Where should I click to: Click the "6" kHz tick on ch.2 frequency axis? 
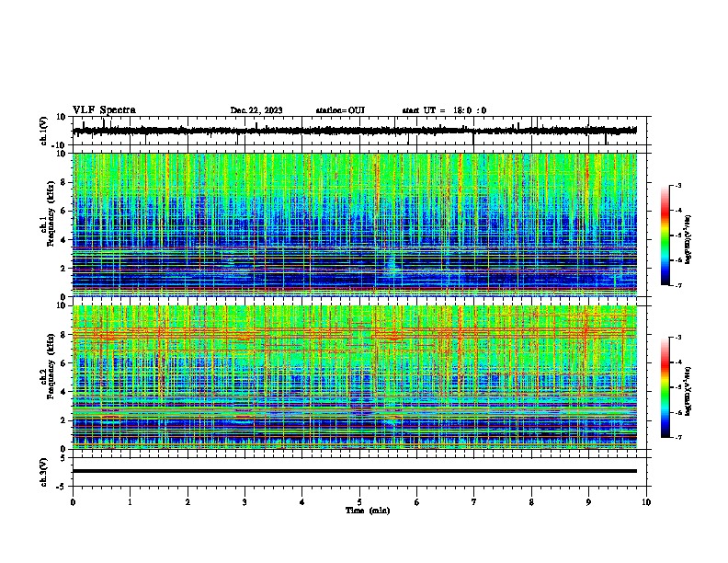[64, 363]
